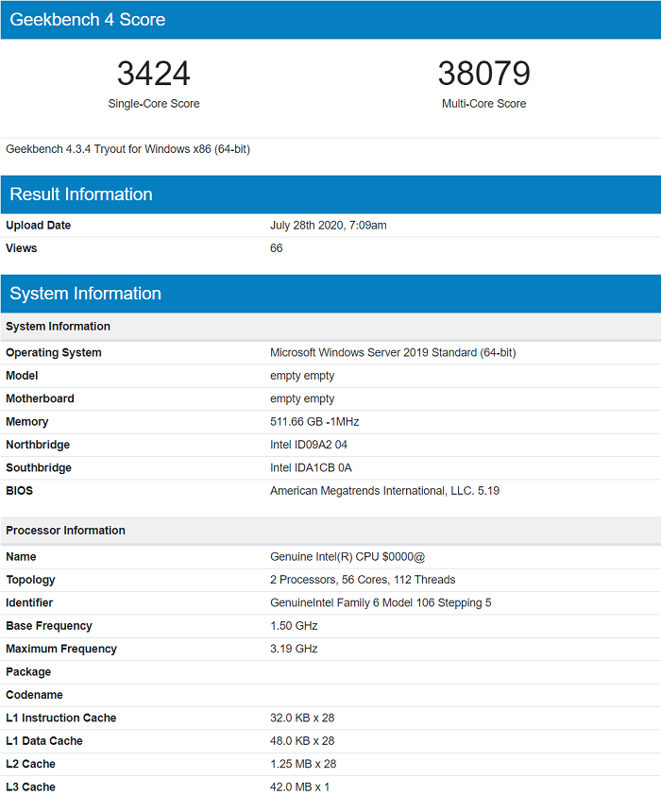Screen dimensions: 661x812
Task: Select 'American Megatrends International, LLC. 5.19'
Action: click(x=384, y=491)
